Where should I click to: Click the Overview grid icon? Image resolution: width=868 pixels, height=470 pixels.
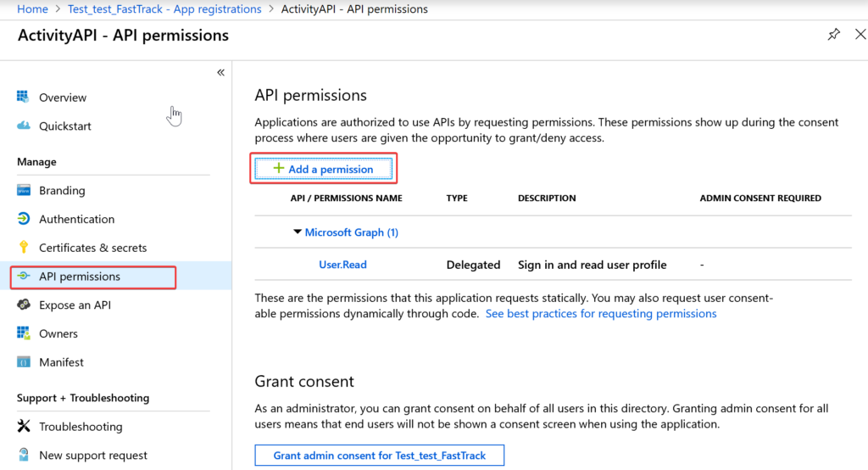tap(23, 97)
